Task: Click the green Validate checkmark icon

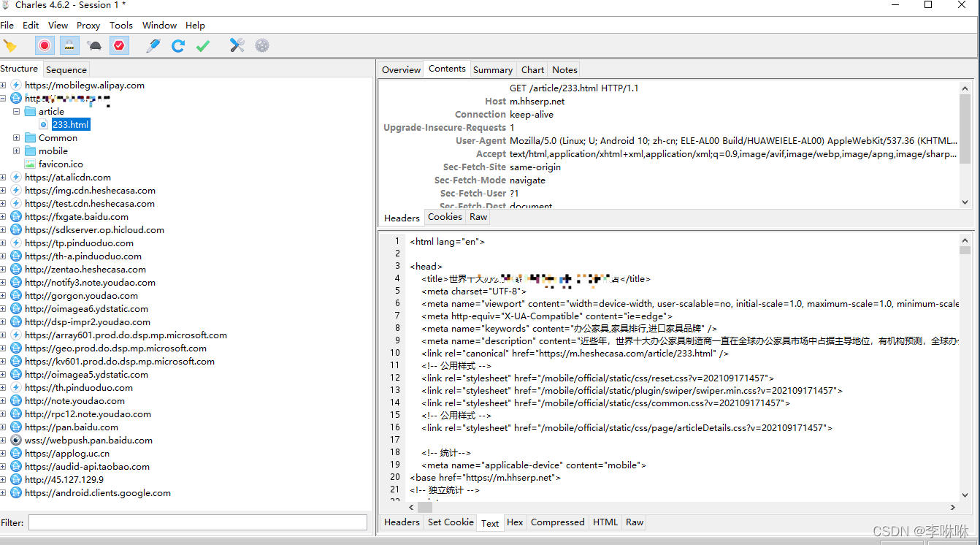Action: pyautogui.click(x=203, y=46)
